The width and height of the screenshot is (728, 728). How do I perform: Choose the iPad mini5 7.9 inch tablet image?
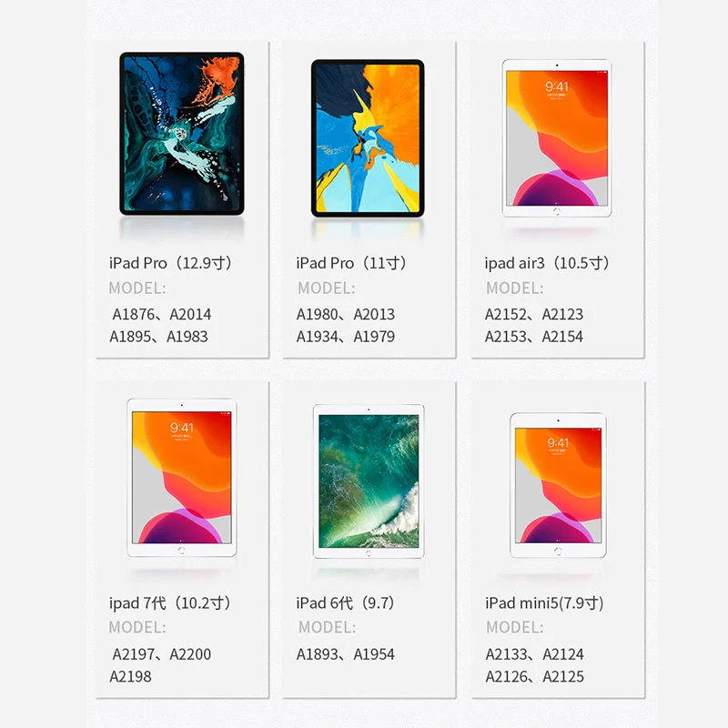pos(558,485)
